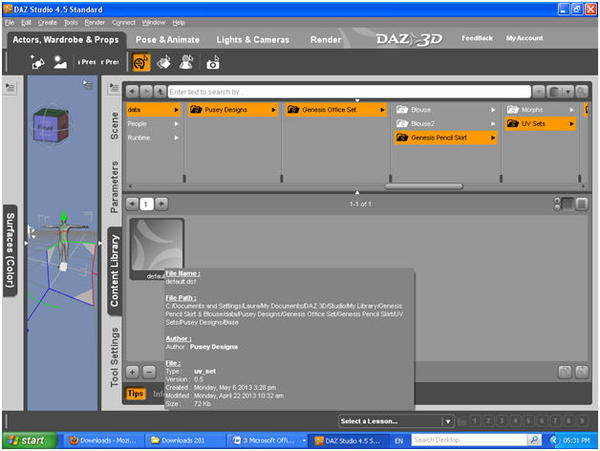Screen dimensions: 600x451
Task: Toggle the second Pre toolbar button
Action: pyautogui.click(x=110, y=62)
